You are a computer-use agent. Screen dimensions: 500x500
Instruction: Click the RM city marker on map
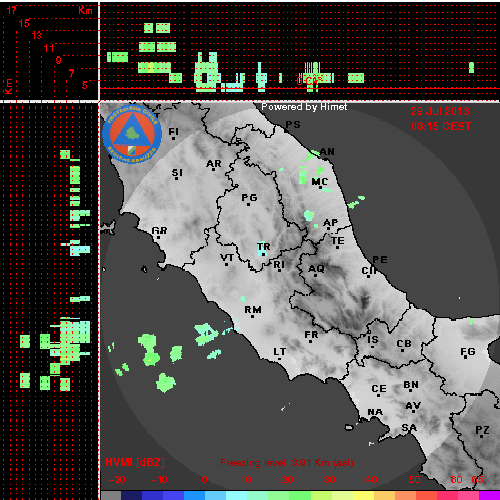[252, 316]
